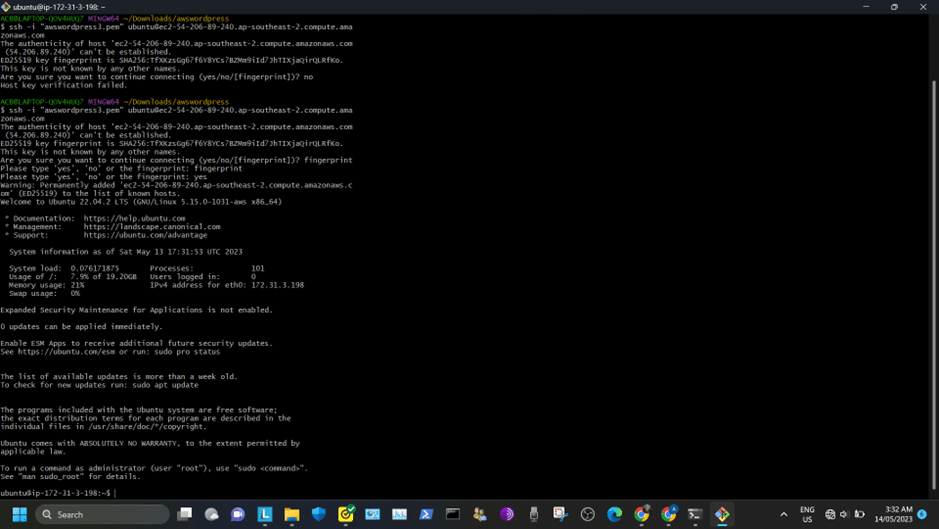Open the blue L app in taskbar
939x529 pixels.
[265, 514]
